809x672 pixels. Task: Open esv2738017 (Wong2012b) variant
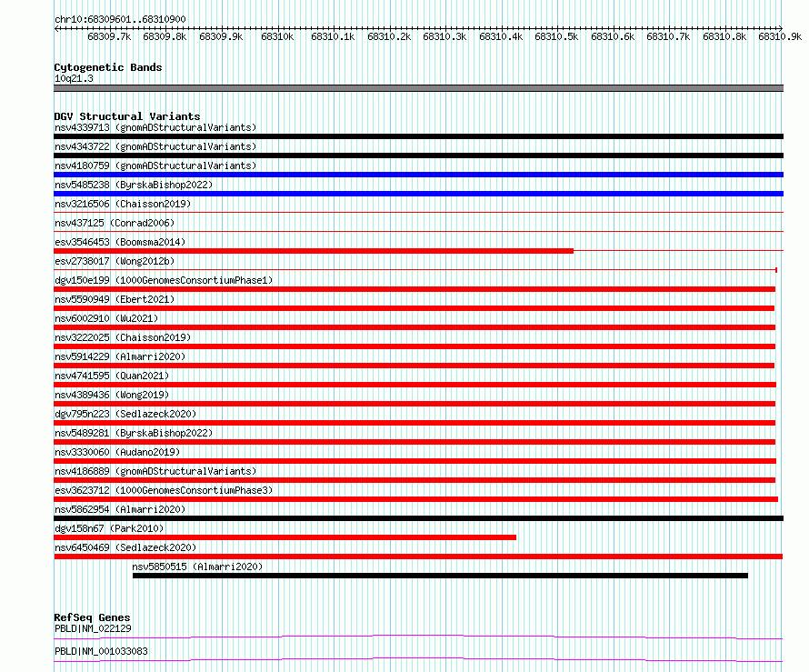[x=115, y=261]
